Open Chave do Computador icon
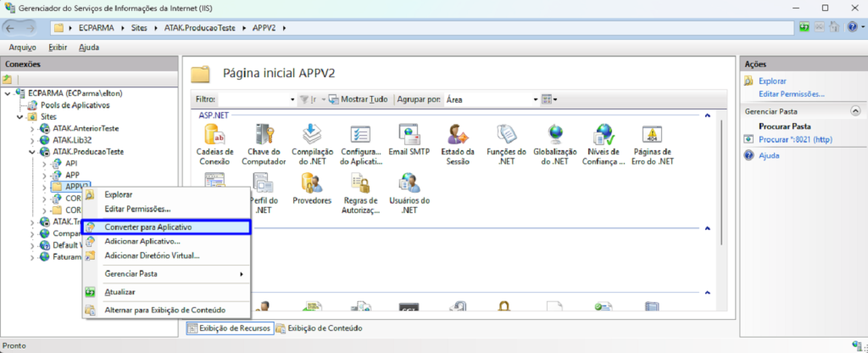Image resolution: width=868 pixels, height=353 pixels. [264, 136]
